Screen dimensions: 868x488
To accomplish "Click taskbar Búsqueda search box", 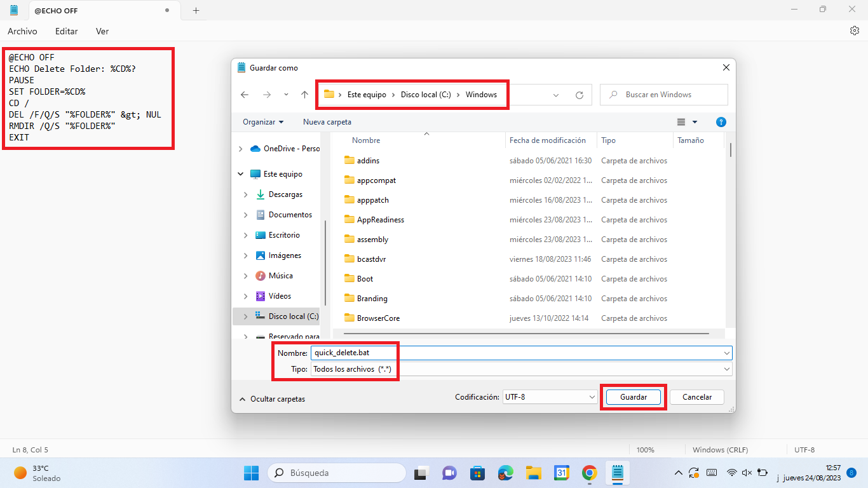I will (x=337, y=473).
